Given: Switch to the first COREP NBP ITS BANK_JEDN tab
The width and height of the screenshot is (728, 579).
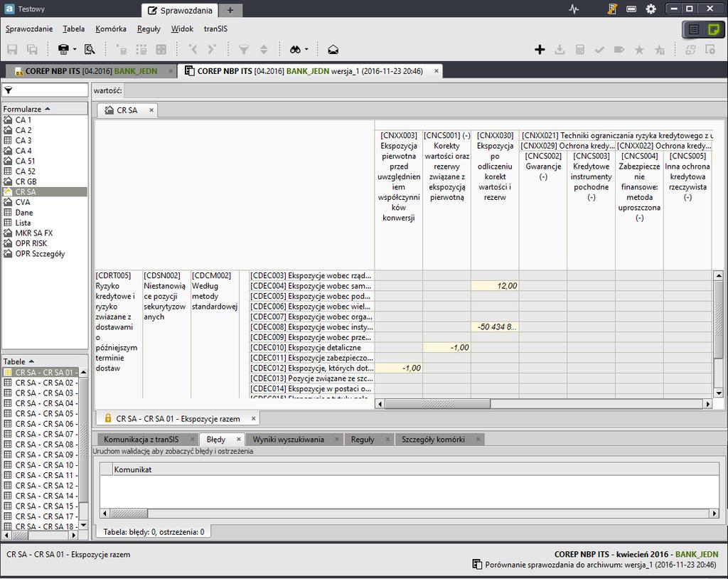Looking at the screenshot, I should [91, 71].
